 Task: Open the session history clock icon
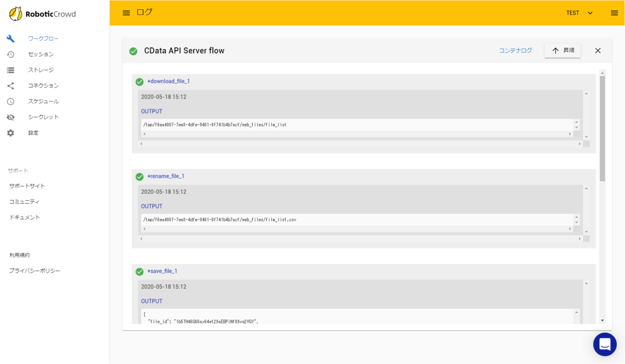pyautogui.click(x=10, y=54)
